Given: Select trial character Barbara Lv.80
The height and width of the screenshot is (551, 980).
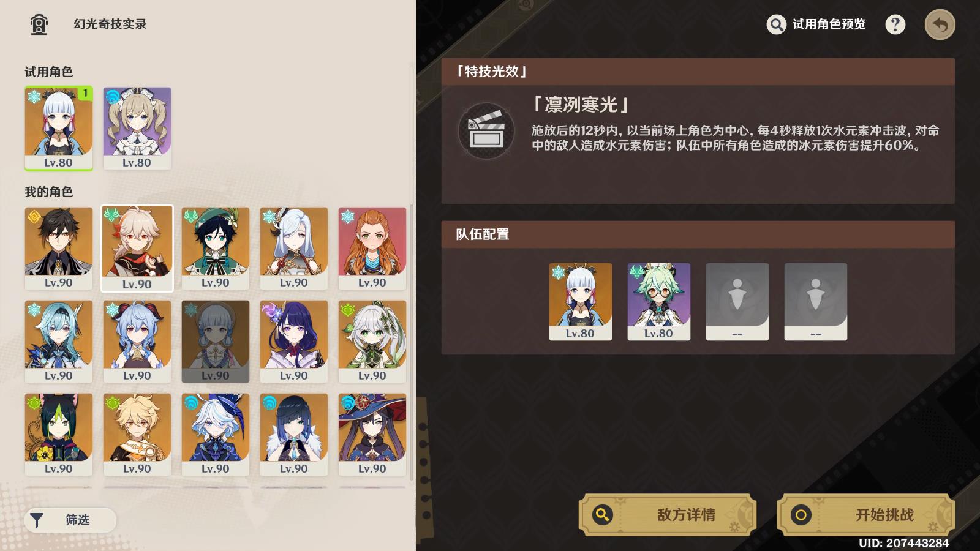Looking at the screenshot, I should 137,128.
